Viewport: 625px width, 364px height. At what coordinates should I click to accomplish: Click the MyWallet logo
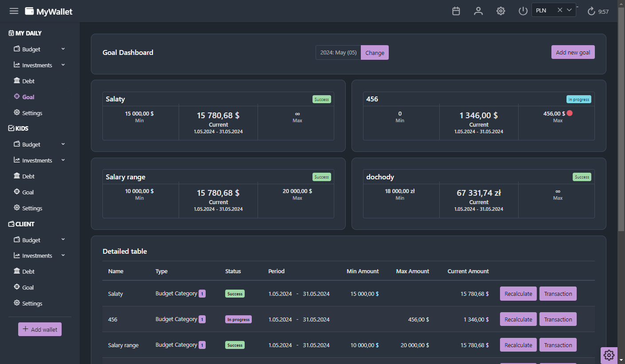pos(49,12)
